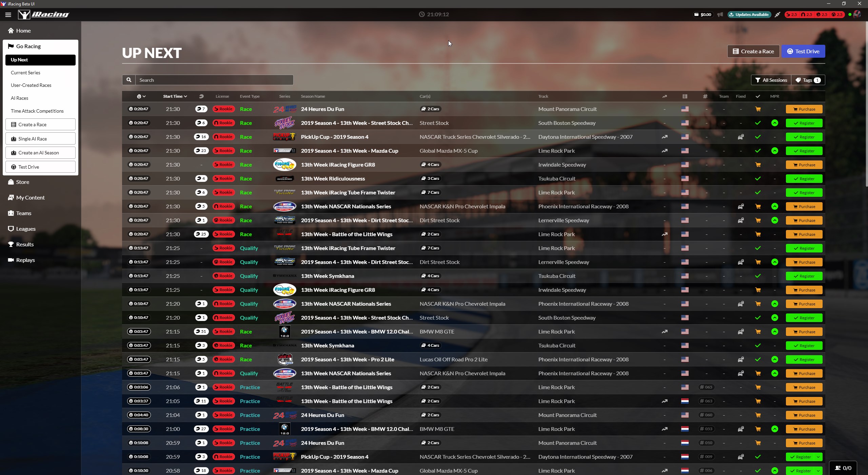The height and width of the screenshot is (475, 868).
Task: Toggle the Tags filter button
Action: click(808, 80)
